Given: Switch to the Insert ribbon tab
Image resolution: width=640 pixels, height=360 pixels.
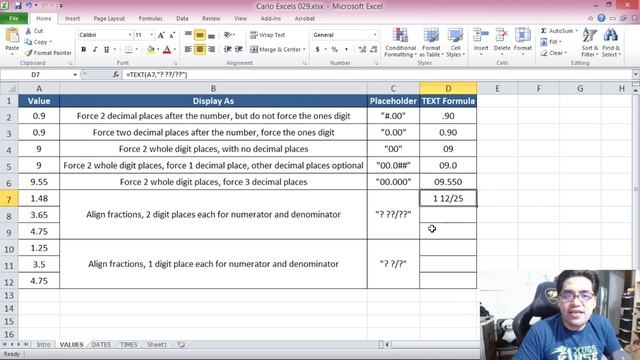Looking at the screenshot, I should 72,18.
